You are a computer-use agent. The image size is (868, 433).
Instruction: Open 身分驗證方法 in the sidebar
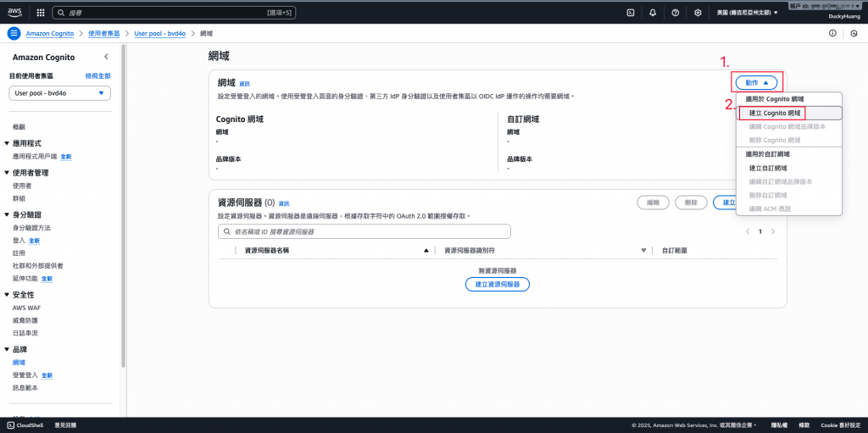pyautogui.click(x=31, y=228)
